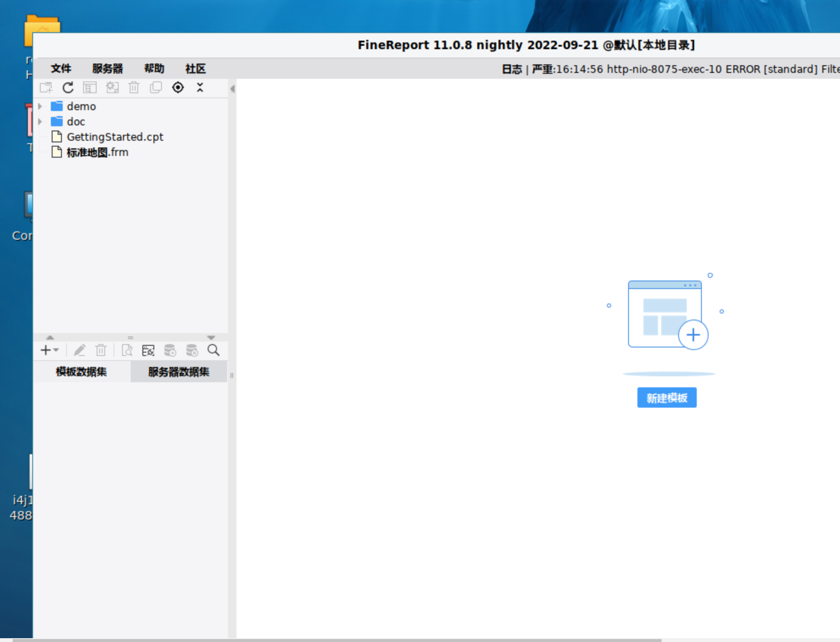
Task: Click the 日志 log link in status bar
Action: [x=512, y=69]
